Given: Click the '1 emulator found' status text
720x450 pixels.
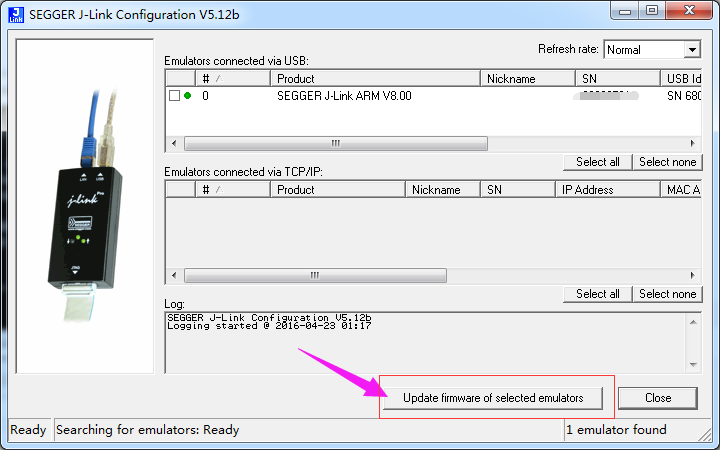Looking at the screenshot, I should pyautogui.click(x=616, y=430).
